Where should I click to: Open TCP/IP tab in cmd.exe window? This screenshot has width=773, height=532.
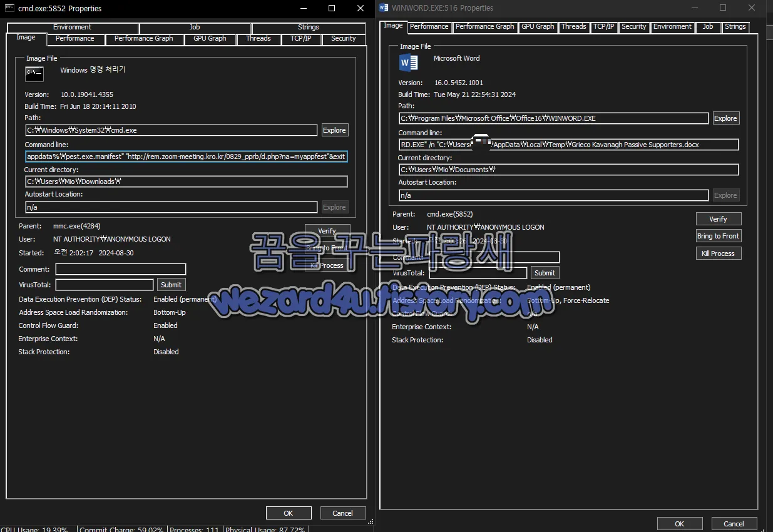300,39
